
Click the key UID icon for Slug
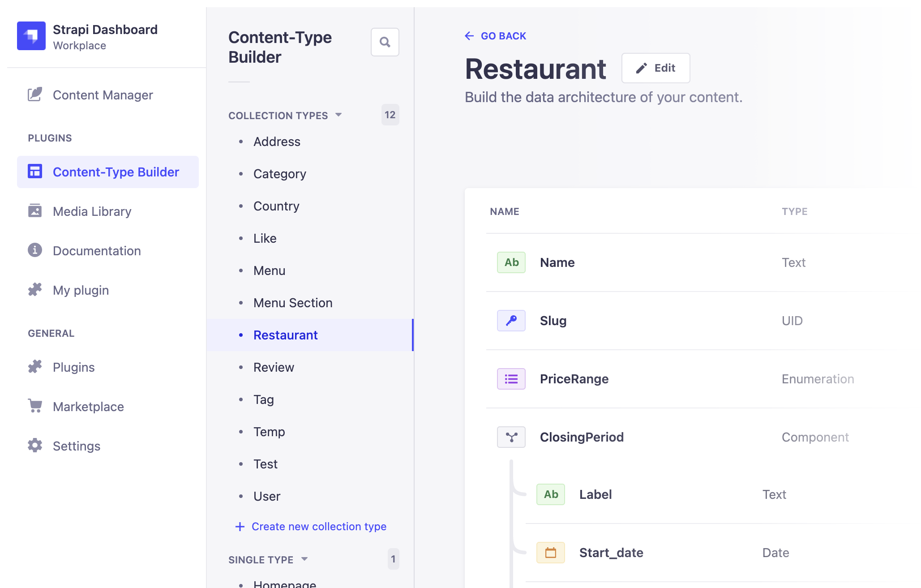click(x=511, y=321)
